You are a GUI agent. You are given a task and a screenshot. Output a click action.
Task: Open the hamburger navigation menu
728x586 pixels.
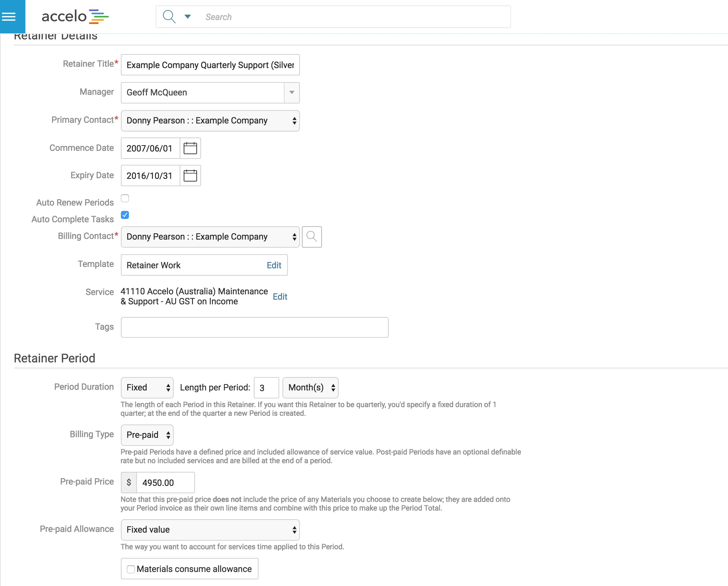click(x=9, y=17)
